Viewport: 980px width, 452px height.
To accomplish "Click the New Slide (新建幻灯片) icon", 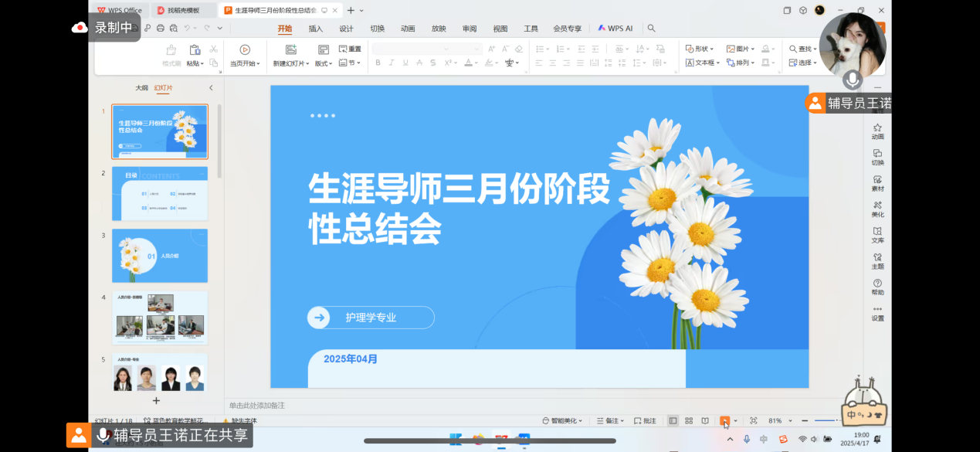I will 291,49.
